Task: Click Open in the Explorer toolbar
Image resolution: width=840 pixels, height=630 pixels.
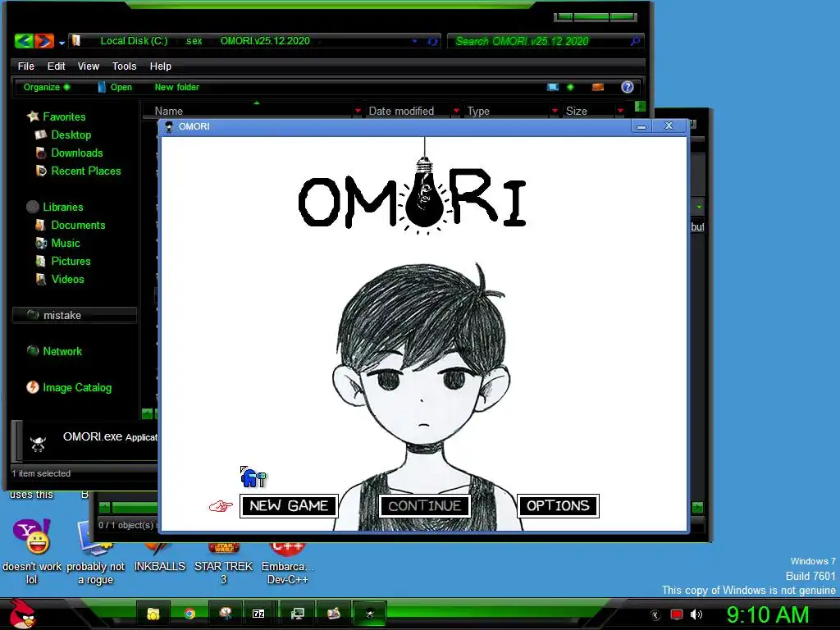Action: coord(115,87)
